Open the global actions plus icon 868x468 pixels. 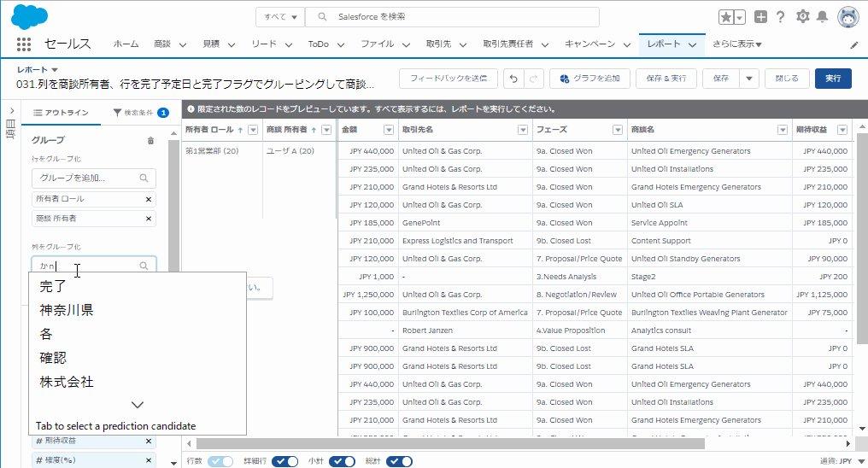(x=760, y=16)
